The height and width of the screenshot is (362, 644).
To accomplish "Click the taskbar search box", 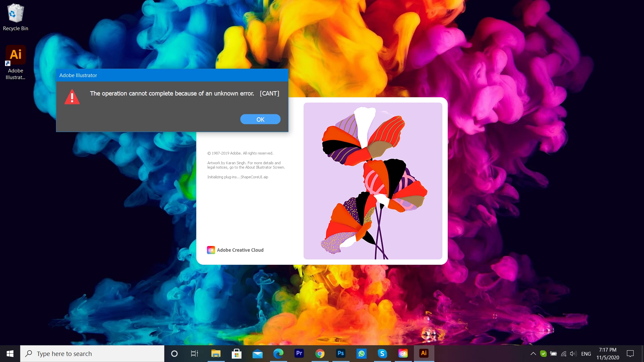I will coord(92,354).
